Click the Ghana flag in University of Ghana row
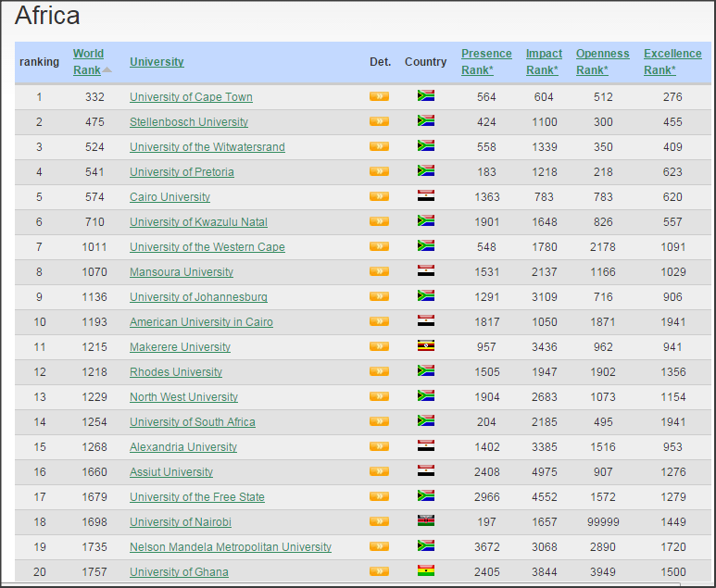The height and width of the screenshot is (588, 716). (426, 570)
